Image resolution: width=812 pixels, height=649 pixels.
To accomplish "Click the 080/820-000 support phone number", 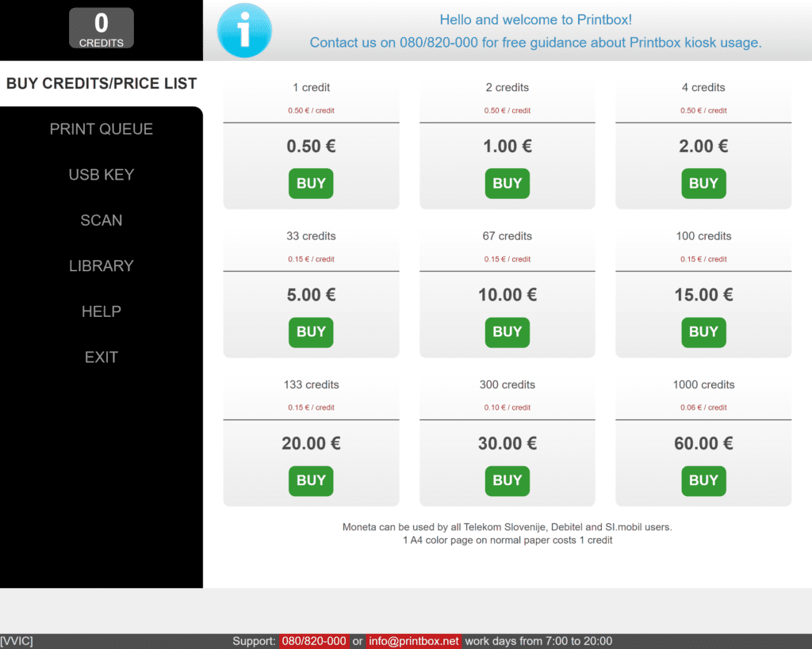I will pyautogui.click(x=314, y=641).
